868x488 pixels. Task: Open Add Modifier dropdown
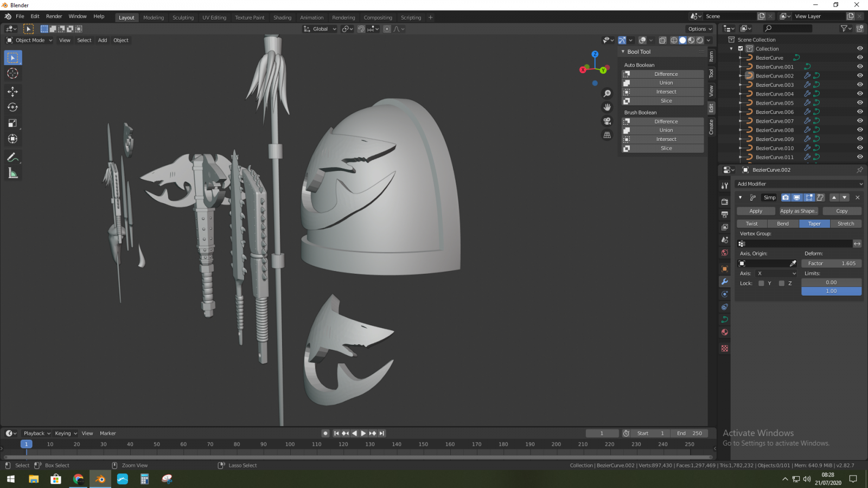coord(799,184)
